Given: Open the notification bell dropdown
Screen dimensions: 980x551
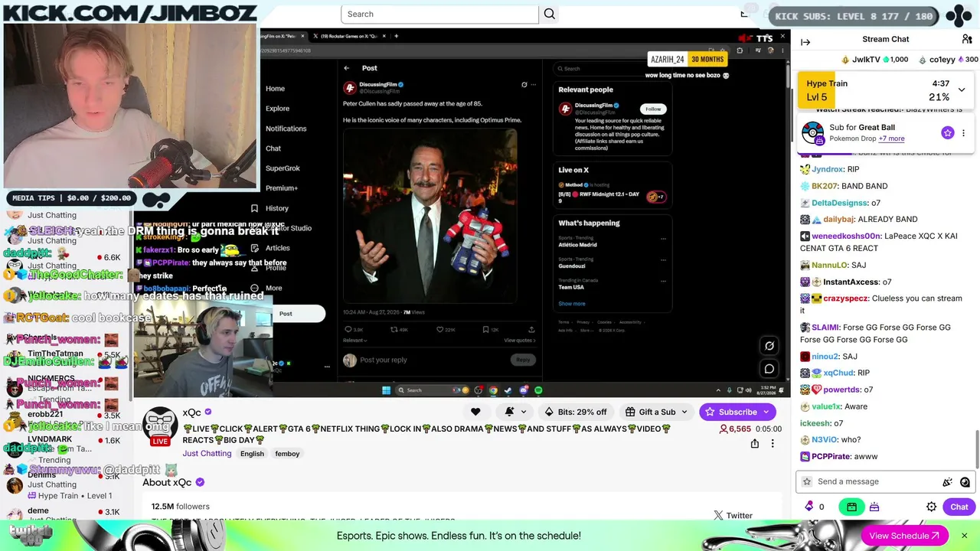Looking at the screenshot, I should click(x=514, y=412).
